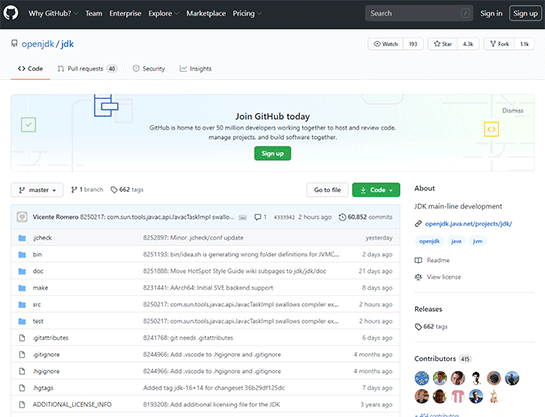Expand the commit message ellipsis button
Screen dimensions: 545x417
click(243, 218)
